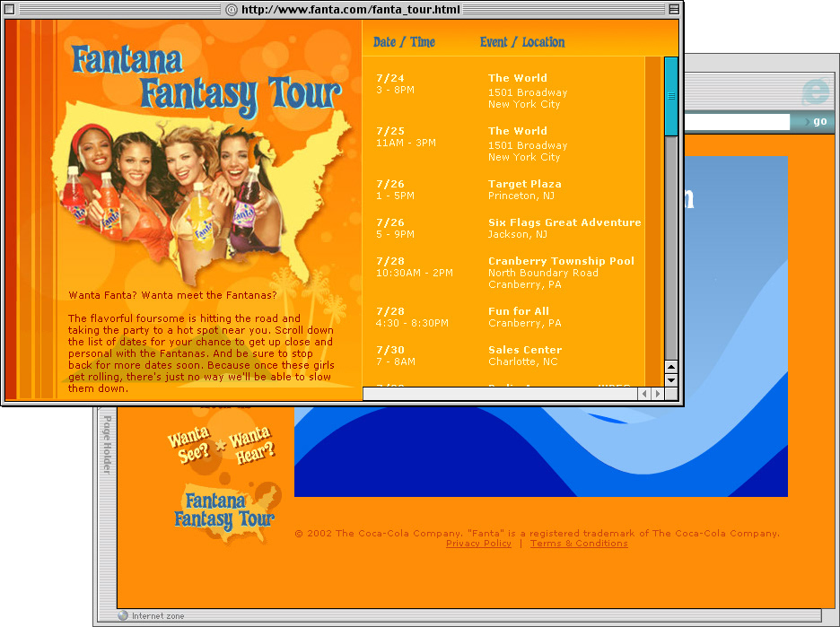Viewport: 840px width, 627px height.
Task: Click the 4:30 - 8:30PM time entry
Action: coord(413,324)
